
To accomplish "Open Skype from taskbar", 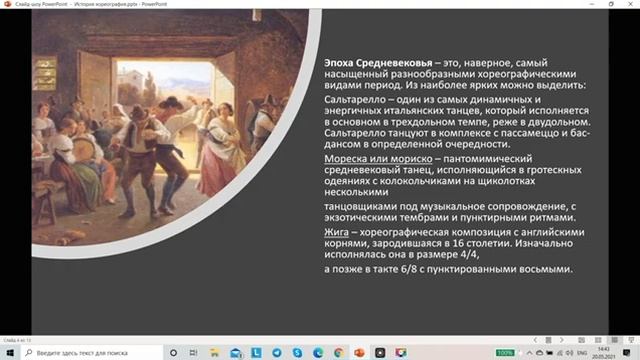I will pyautogui.click(x=298, y=353).
